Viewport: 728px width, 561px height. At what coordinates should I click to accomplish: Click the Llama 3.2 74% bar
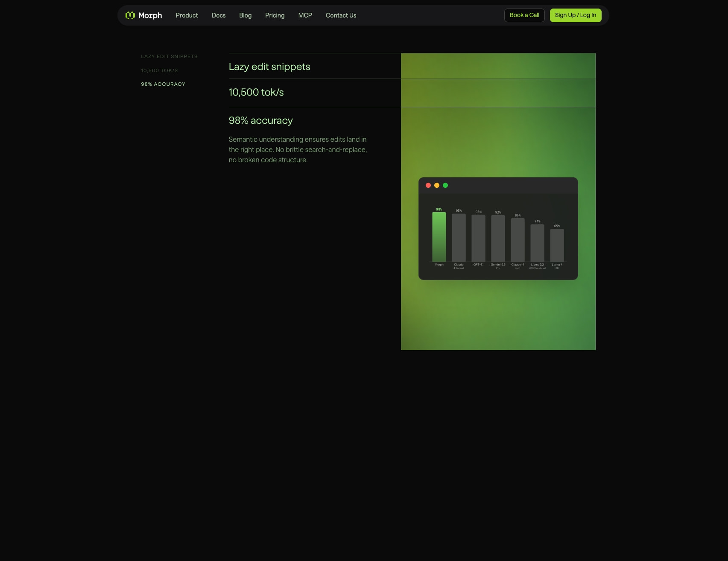537,243
